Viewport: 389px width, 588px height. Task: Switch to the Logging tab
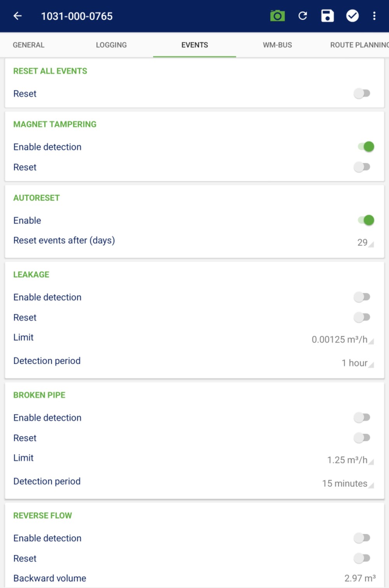pyautogui.click(x=111, y=45)
